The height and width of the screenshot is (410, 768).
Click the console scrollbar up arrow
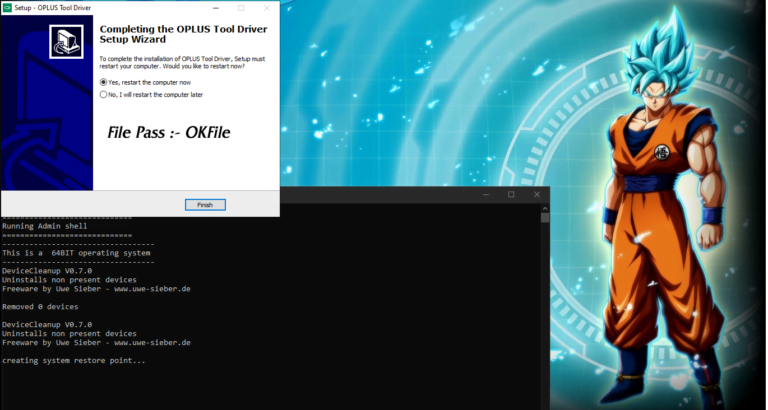(545, 208)
